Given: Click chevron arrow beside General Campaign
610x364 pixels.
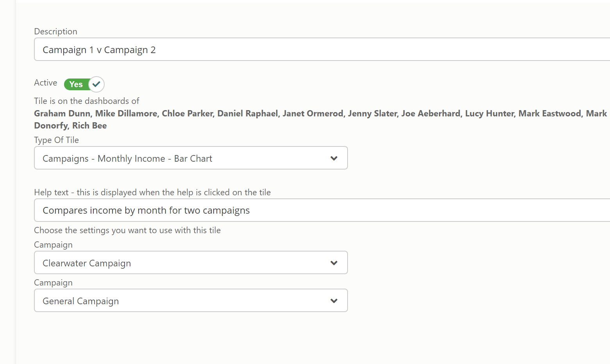Looking at the screenshot, I should coord(334,301).
